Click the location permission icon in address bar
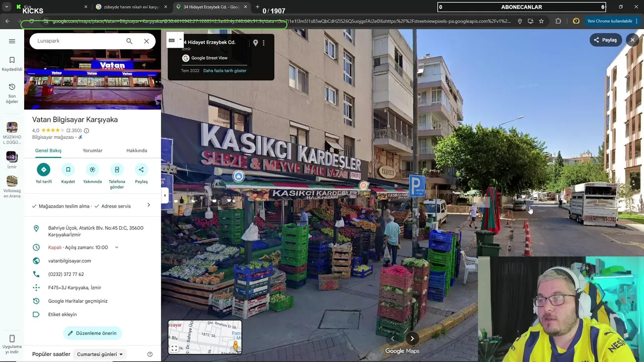The width and height of the screenshot is (644, 362). (520, 21)
